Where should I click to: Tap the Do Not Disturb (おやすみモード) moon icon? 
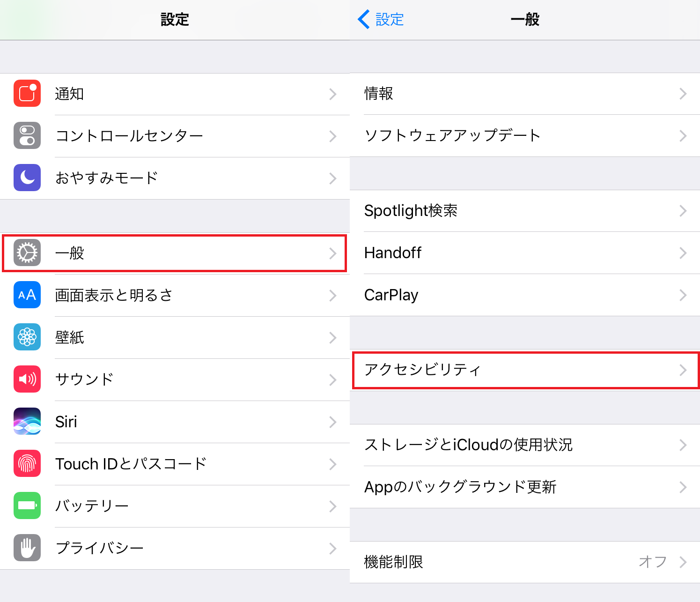(27, 178)
